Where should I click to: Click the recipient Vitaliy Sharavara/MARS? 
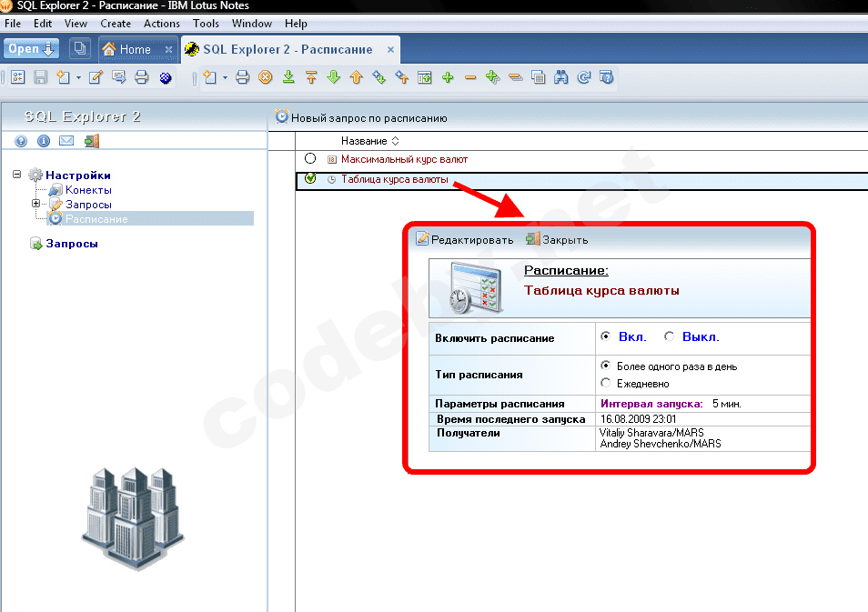pyautogui.click(x=651, y=432)
